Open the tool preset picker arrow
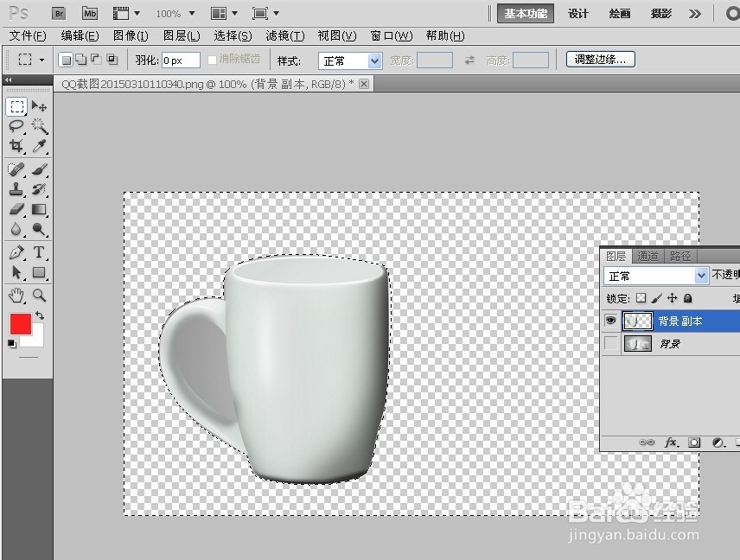Screen dimensions: 740x560 (x=42, y=60)
